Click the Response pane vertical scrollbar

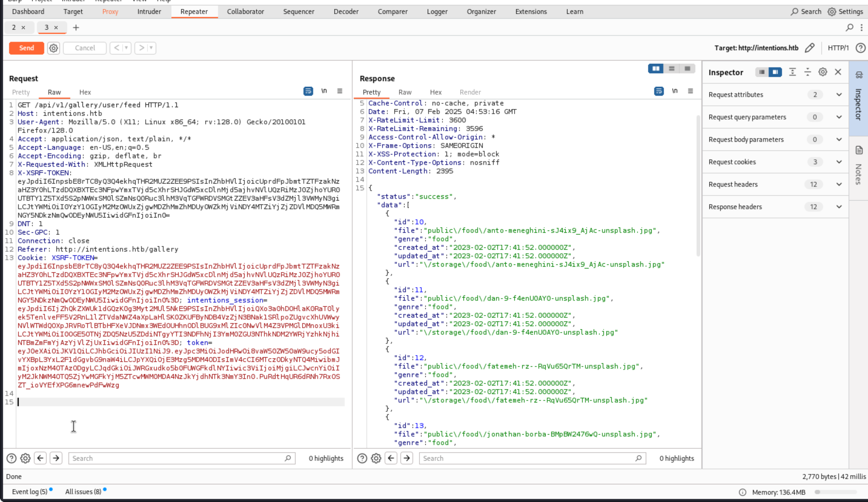698,186
